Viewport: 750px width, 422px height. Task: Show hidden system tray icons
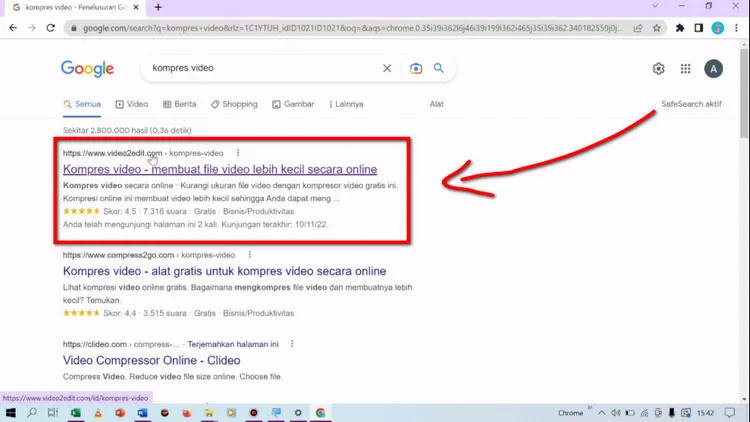click(601, 413)
